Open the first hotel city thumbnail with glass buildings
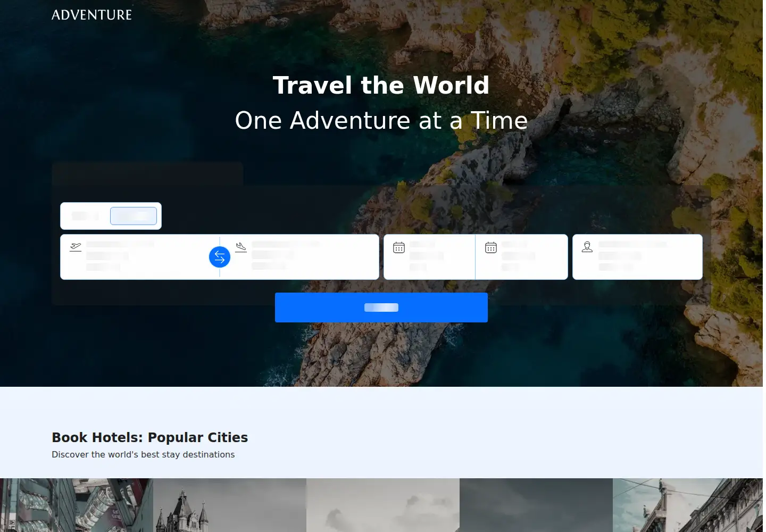 pos(77,505)
